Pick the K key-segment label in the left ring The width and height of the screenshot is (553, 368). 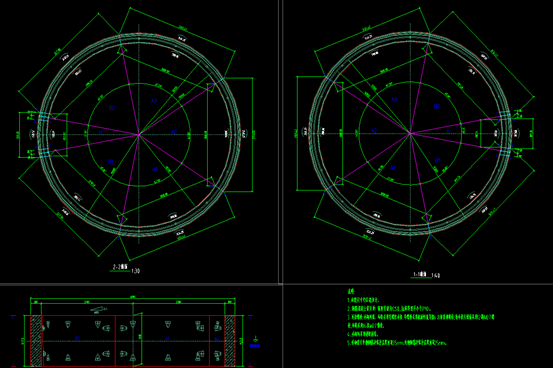coord(101,133)
